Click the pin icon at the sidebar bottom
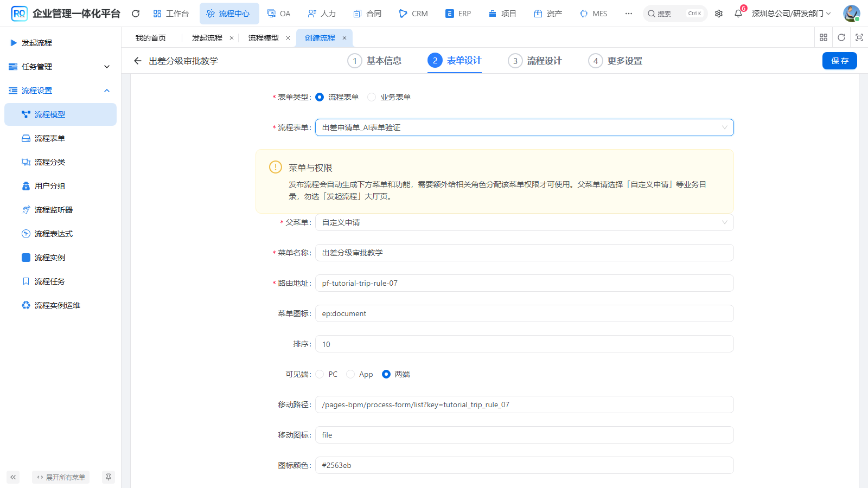The height and width of the screenshot is (488, 868). (x=108, y=477)
